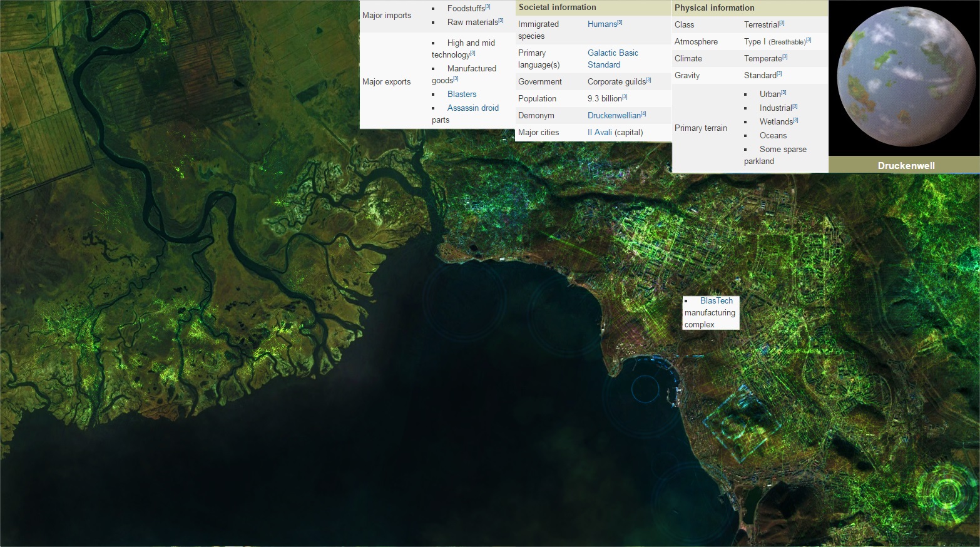The width and height of the screenshot is (980, 547).
Task: Open the citation next to Terrestrial
Action: click(x=782, y=23)
